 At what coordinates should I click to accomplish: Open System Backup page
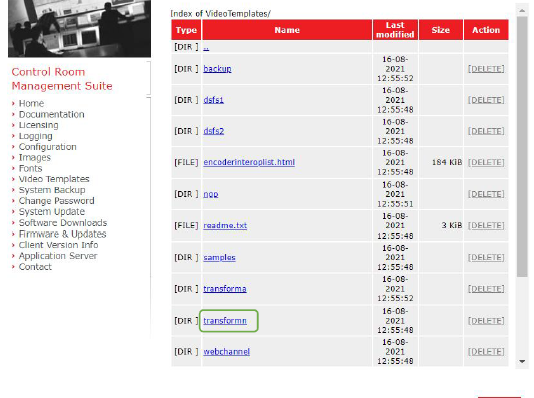52,190
